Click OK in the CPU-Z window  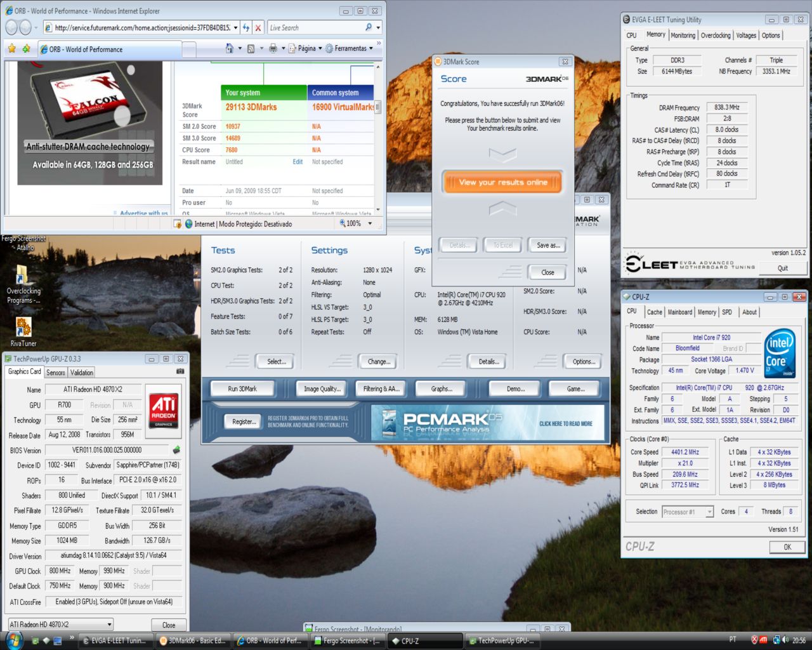[787, 547]
